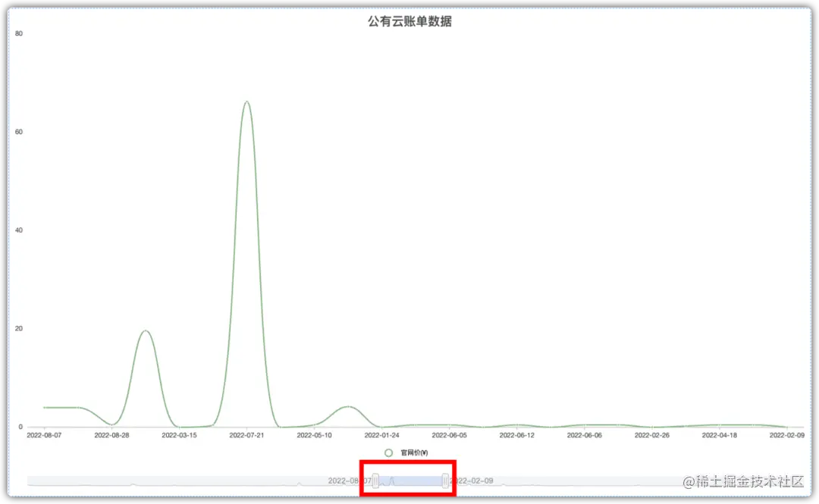Click the zoom slider end label 2022-02-09
The width and height of the screenshot is (819, 504).
(x=472, y=481)
